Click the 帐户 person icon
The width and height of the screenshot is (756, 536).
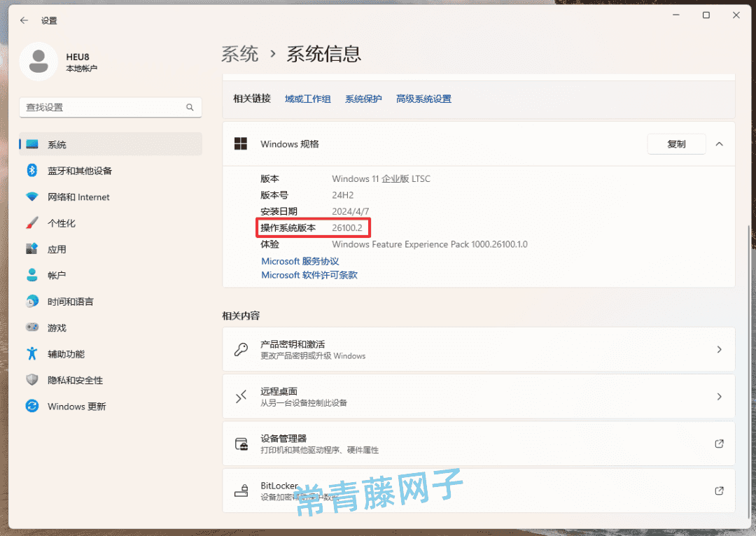coord(32,275)
